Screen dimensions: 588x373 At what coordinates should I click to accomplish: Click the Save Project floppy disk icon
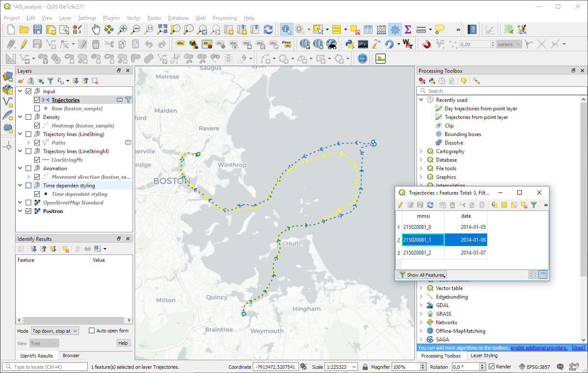click(x=38, y=30)
